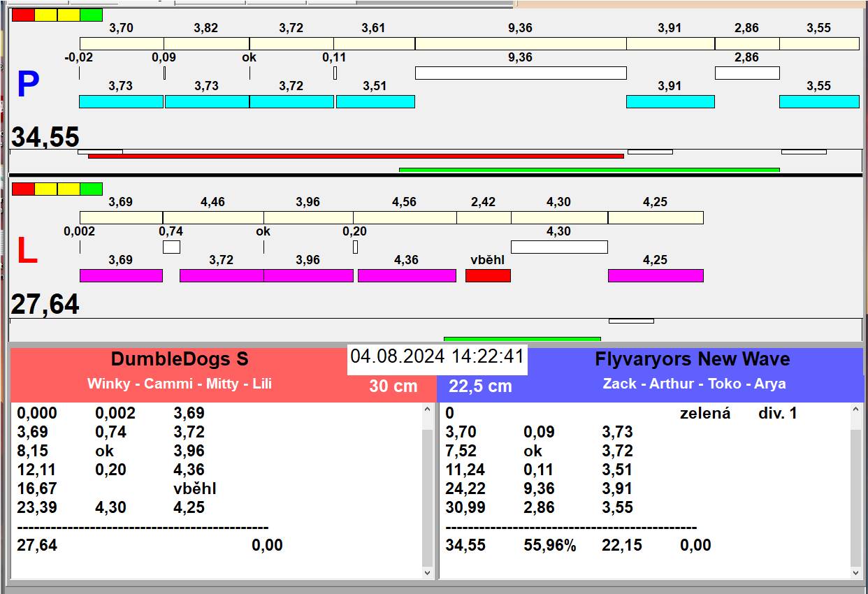
Task: Click the white 4,30 bar in lane L
Action: pyautogui.click(x=559, y=247)
